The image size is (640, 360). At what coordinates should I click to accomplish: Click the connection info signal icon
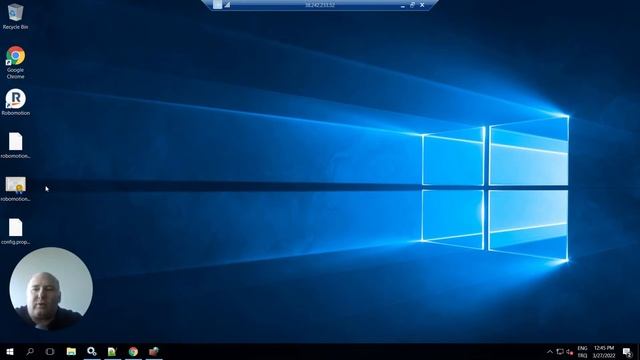[227, 5]
